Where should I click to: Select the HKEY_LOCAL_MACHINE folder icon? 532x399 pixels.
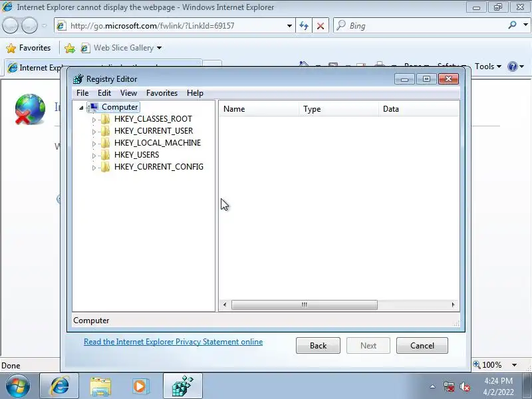click(106, 143)
